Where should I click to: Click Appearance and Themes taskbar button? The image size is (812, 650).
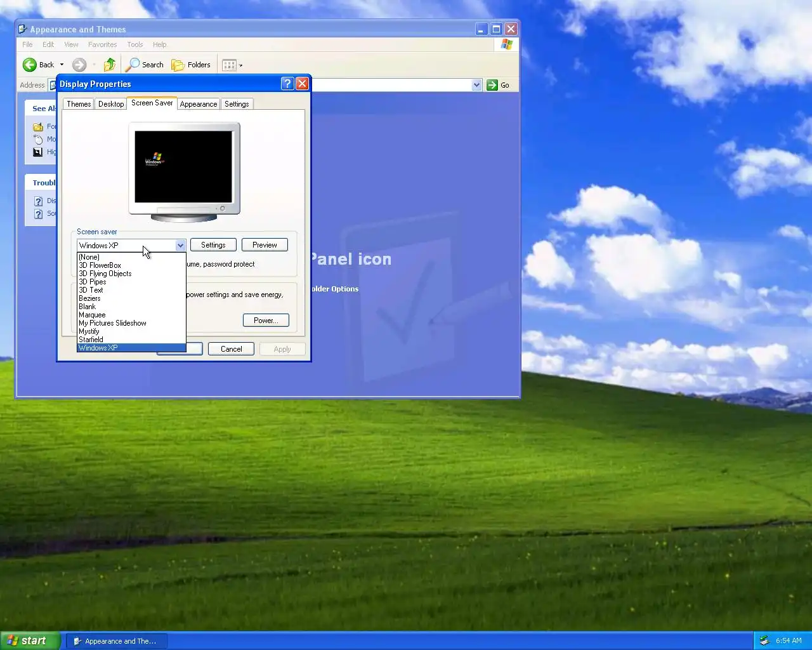click(x=116, y=641)
